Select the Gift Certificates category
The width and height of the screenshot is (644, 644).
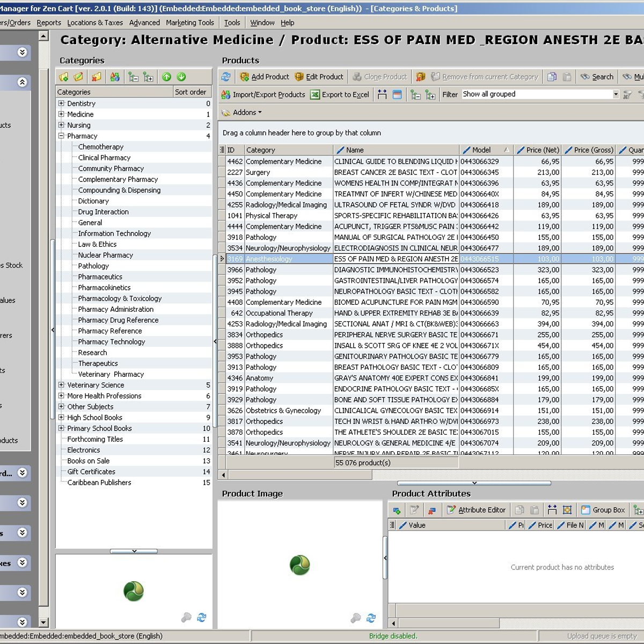point(91,472)
